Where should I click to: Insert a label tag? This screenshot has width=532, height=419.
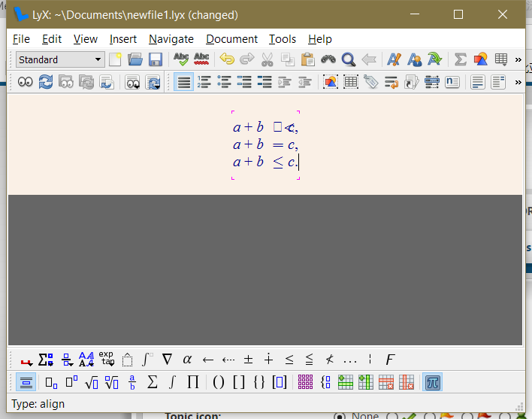[x=371, y=82]
